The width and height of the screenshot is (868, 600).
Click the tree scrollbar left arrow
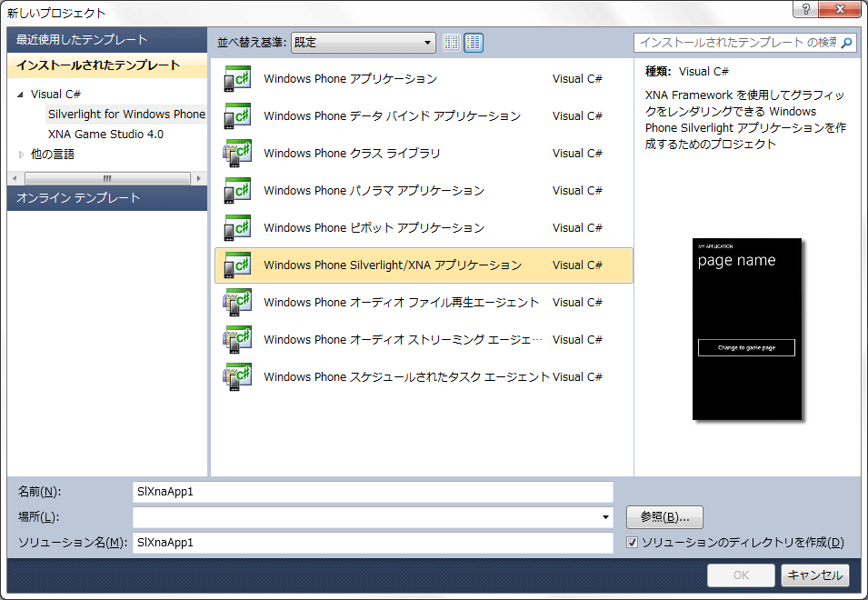(15, 178)
